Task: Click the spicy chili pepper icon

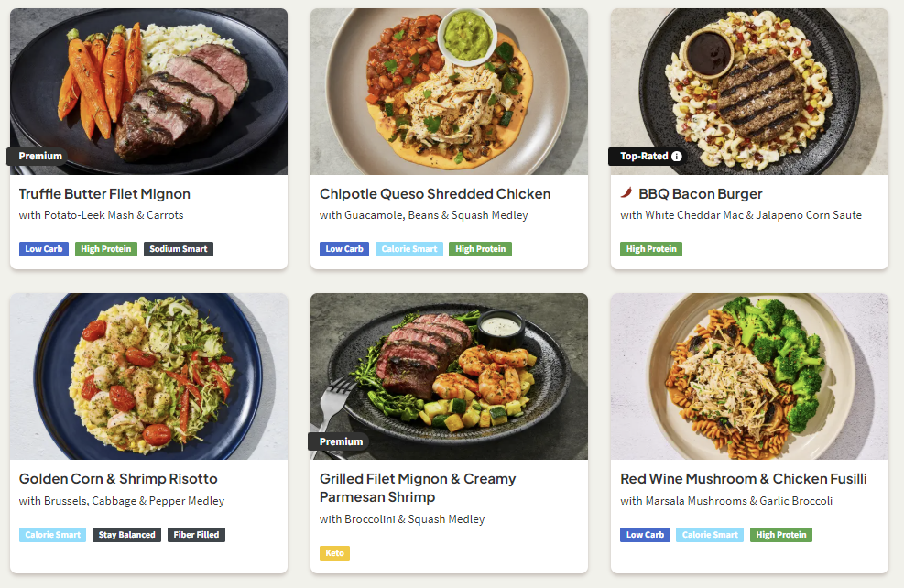Action: pyautogui.click(x=626, y=193)
